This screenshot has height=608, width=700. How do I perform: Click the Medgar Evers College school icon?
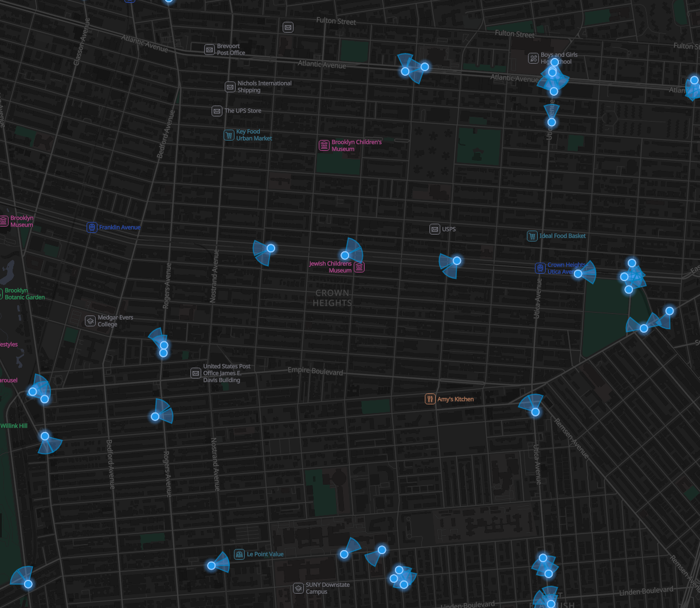pos(90,321)
